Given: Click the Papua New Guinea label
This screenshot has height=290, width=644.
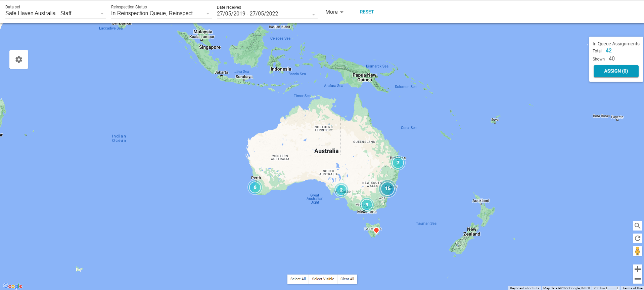Looking at the screenshot, I should [365, 77].
